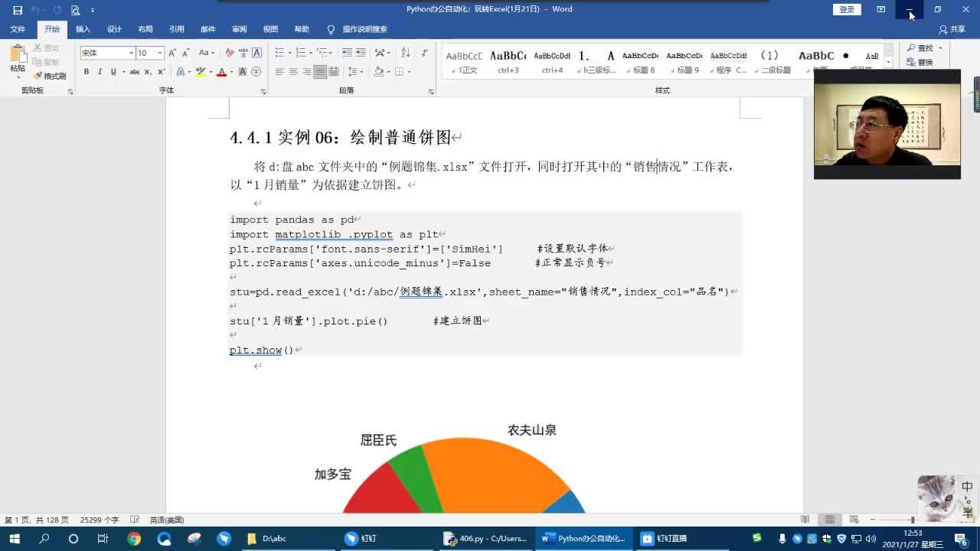Switch to the 视图 ribbon tab
Screen dimensions: 980x551
(x=270, y=29)
